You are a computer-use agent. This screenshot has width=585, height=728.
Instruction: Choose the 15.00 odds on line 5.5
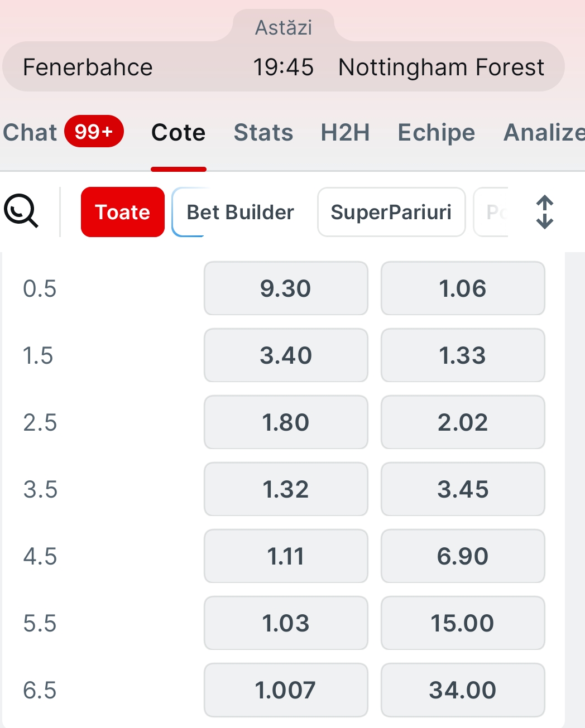pos(463,623)
